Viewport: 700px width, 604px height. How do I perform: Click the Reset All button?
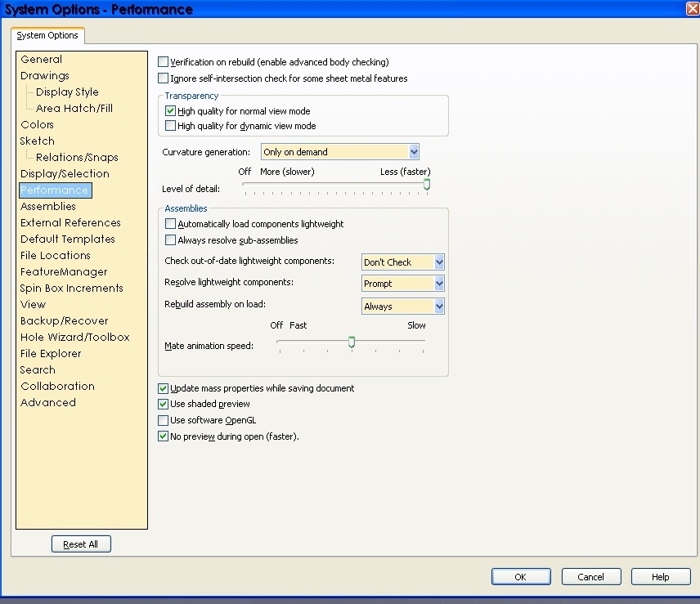coord(81,544)
